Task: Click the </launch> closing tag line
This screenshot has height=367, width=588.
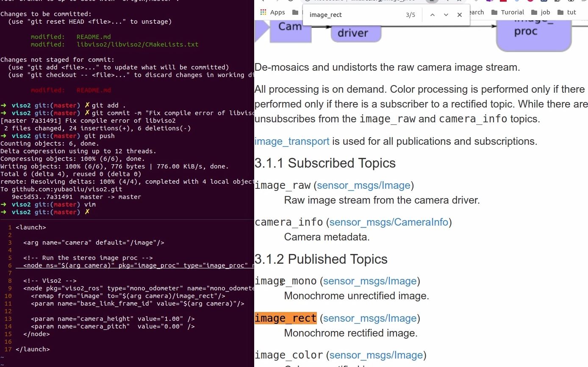Action: pyautogui.click(x=33, y=349)
